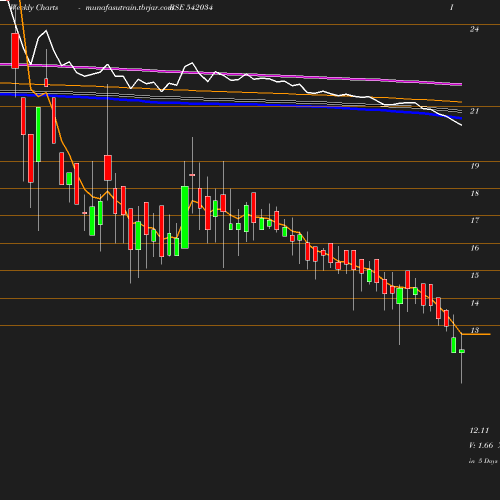This screenshot has width=500, height=500.
Task: Click the volume readout 'V: 1.66'
Action: point(481,445)
